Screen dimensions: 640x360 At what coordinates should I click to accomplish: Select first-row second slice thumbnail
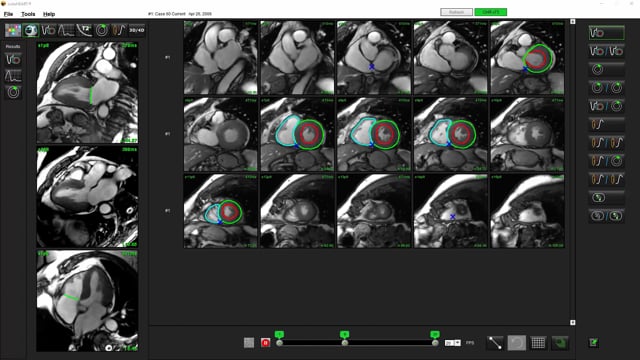297,58
